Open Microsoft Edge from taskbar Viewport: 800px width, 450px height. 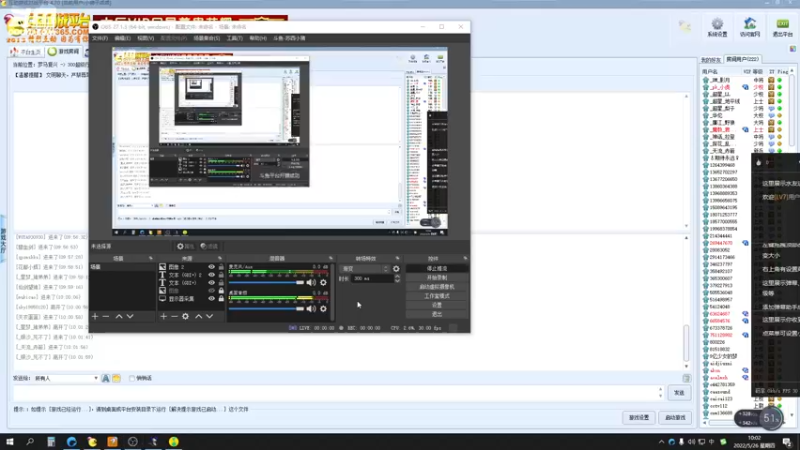(71, 442)
